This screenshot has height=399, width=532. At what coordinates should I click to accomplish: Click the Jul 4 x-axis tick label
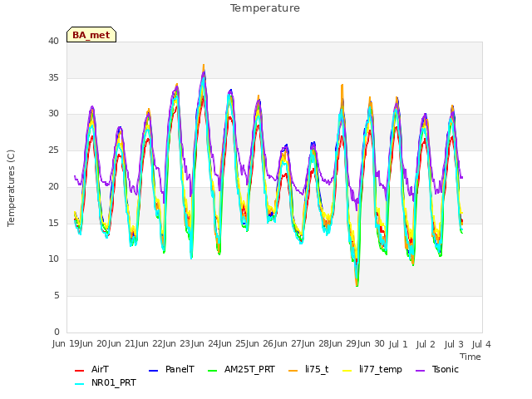click(x=481, y=344)
